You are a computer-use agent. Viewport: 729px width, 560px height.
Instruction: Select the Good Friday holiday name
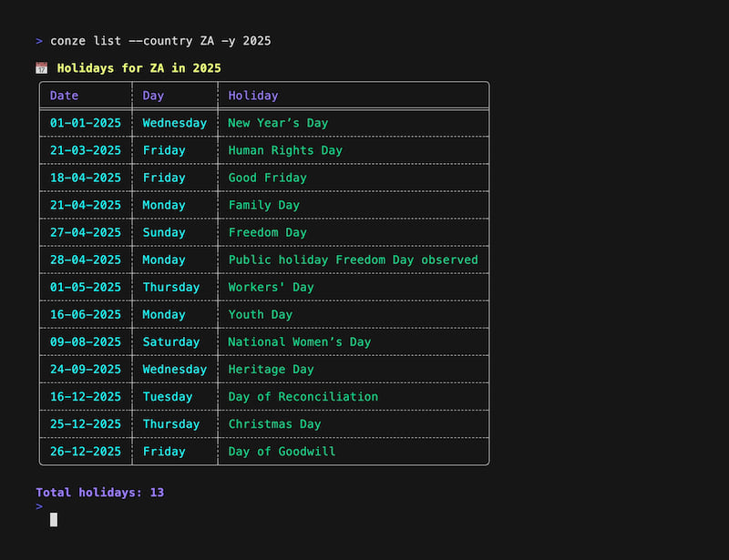(267, 178)
